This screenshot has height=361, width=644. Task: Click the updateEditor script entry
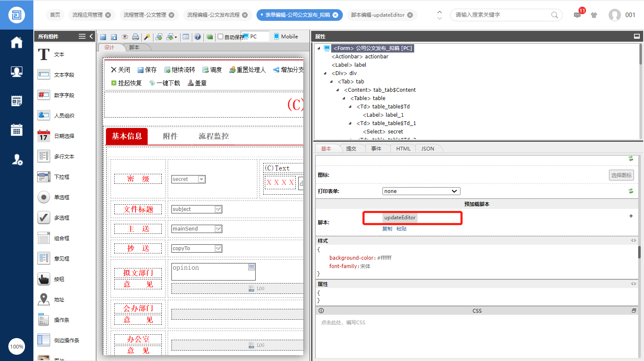(x=400, y=218)
